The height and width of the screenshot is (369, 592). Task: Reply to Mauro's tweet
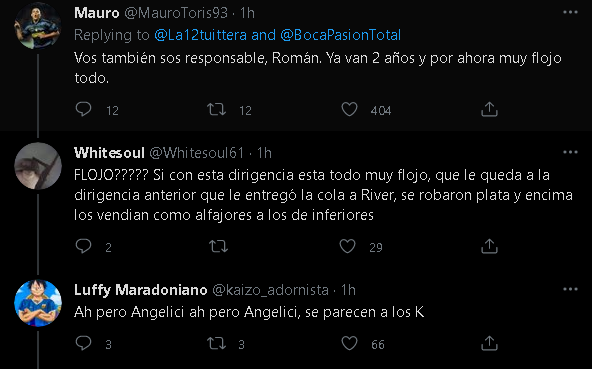click(x=83, y=109)
